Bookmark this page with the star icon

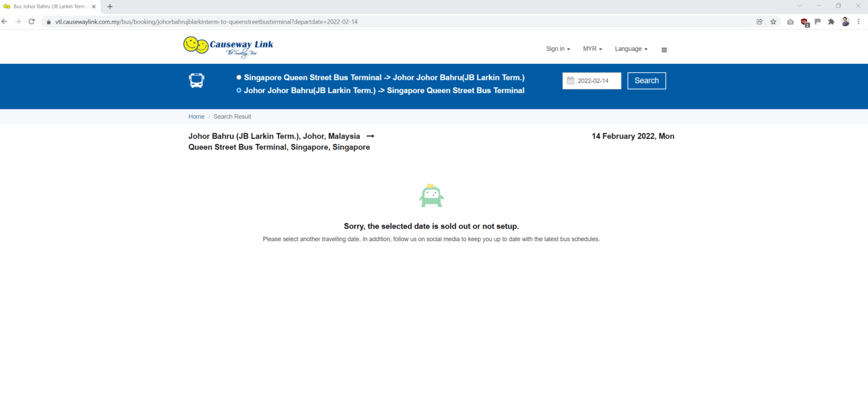click(773, 21)
